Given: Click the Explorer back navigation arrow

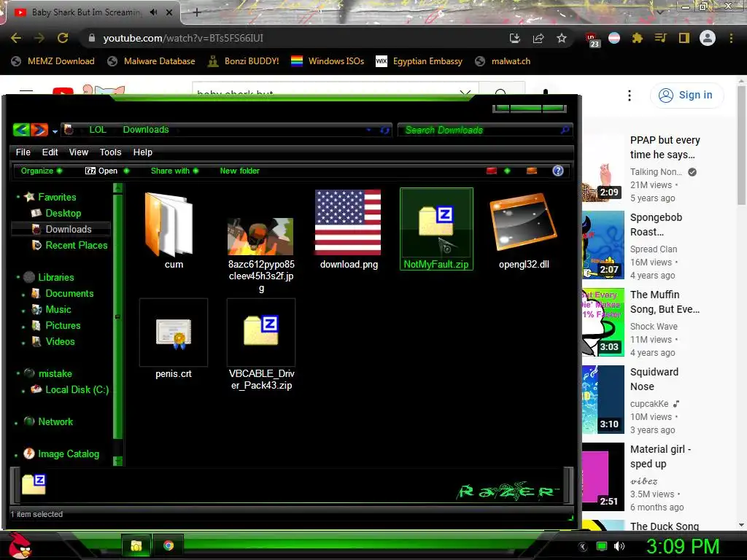Looking at the screenshot, I should pos(21,130).
